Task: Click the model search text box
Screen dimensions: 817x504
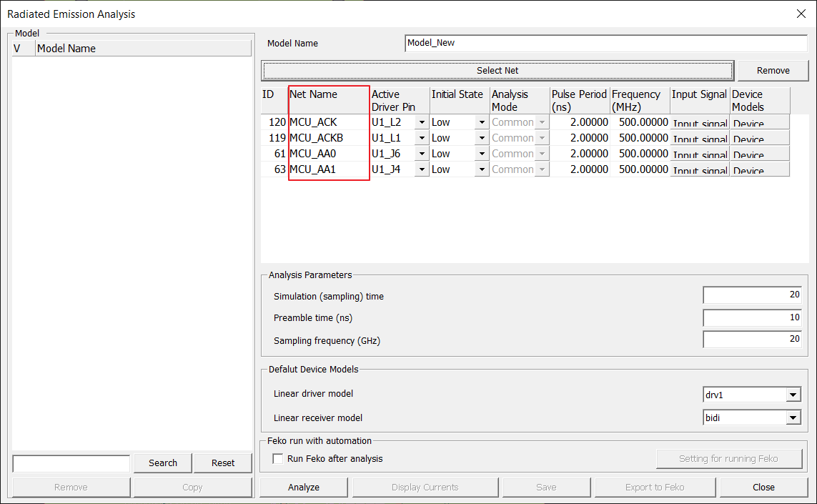Action: 71,463
